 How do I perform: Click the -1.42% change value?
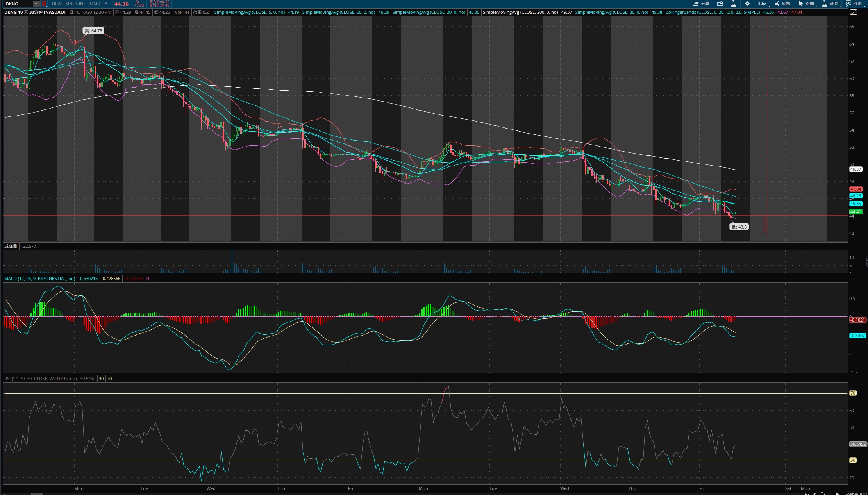[139, 5]
